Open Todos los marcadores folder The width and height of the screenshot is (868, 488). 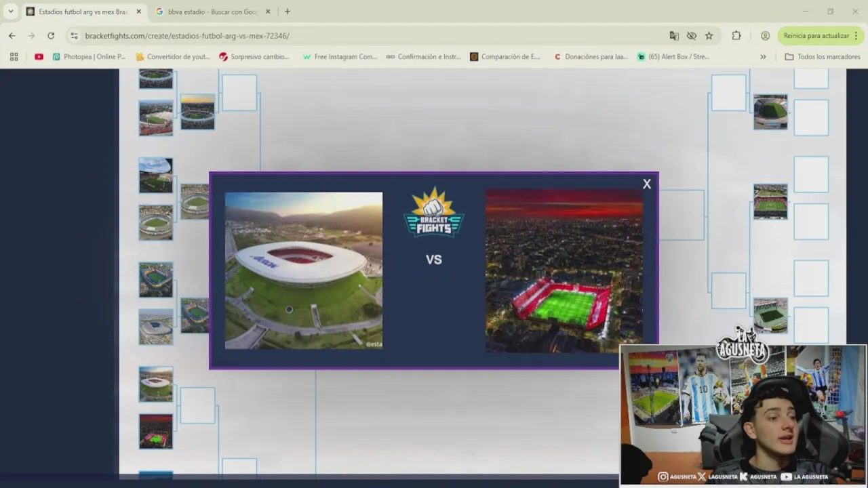[x=823, y=56]
